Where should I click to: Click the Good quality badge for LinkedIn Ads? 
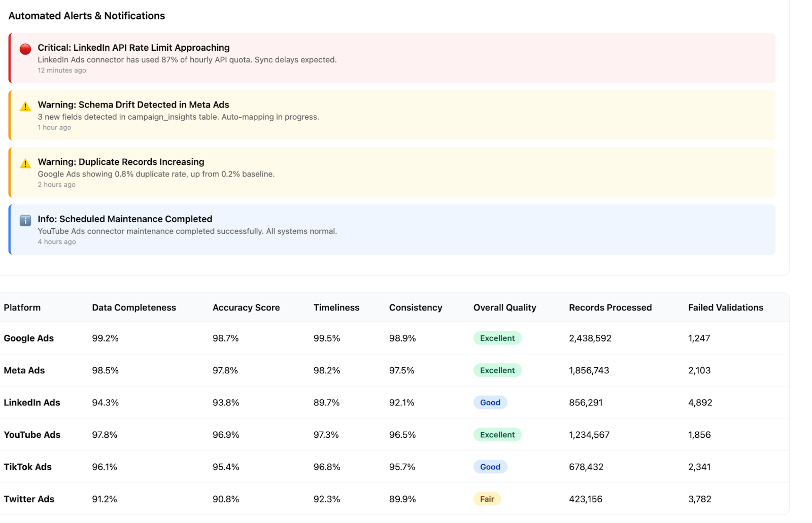click(490, 402)
